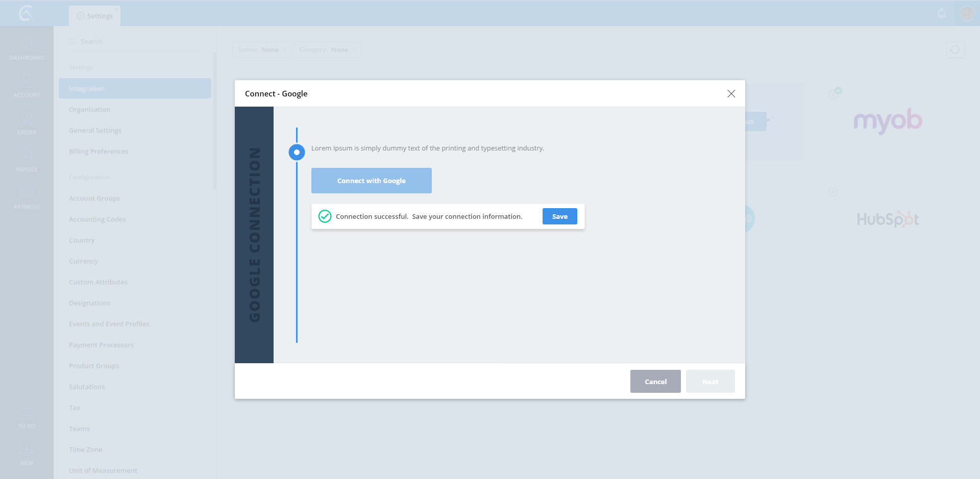Switch to the Settings tab

[x=95, y=16]
